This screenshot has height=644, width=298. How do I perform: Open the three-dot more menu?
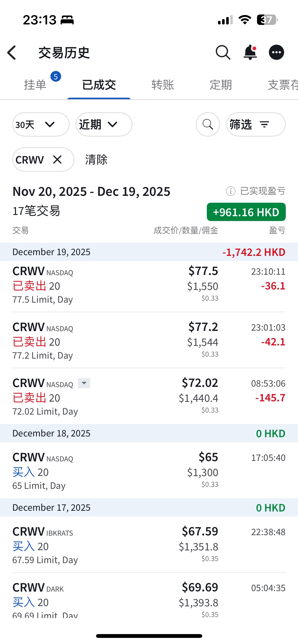276,52
